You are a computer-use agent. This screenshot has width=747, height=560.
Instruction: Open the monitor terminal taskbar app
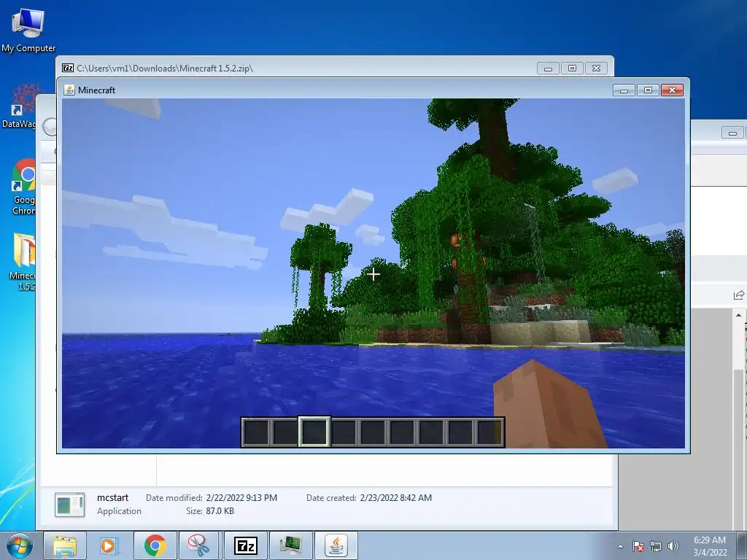tap(290, 545)
